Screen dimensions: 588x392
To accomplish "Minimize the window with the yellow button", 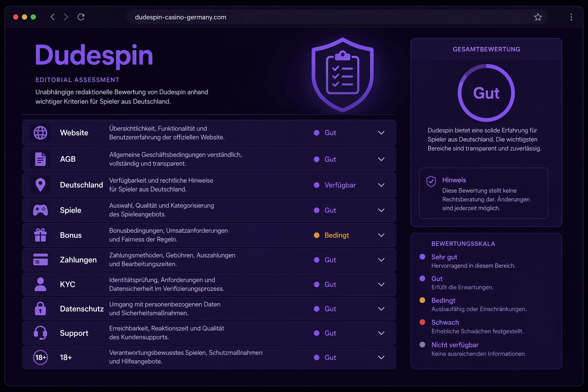I will click(24, 17).
